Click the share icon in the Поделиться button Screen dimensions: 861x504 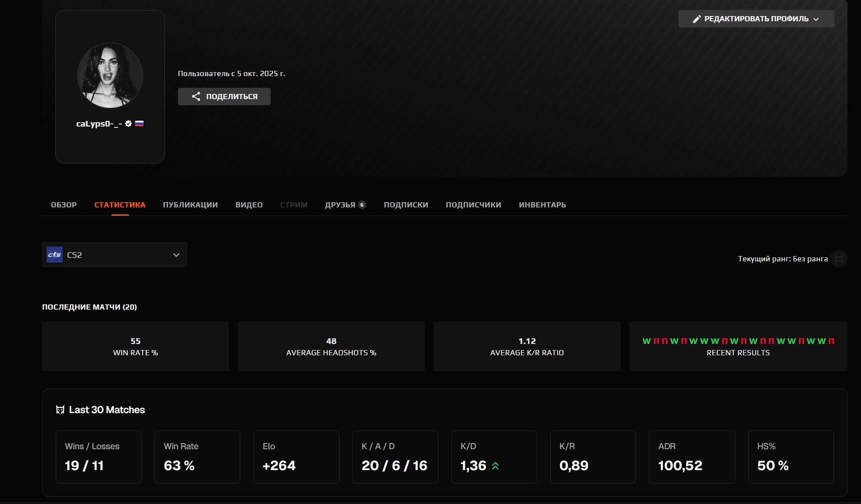[x=196, y=97]
